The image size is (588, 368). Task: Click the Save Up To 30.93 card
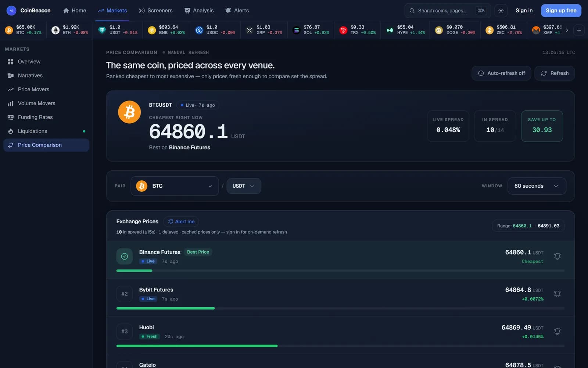pyautogui.click(x=542, y=126)
